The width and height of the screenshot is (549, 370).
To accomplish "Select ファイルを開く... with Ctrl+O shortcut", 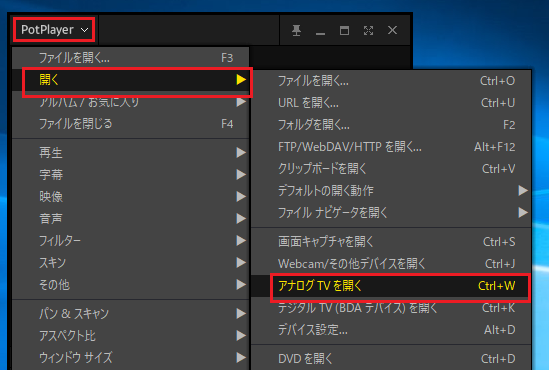I will 391,81.
